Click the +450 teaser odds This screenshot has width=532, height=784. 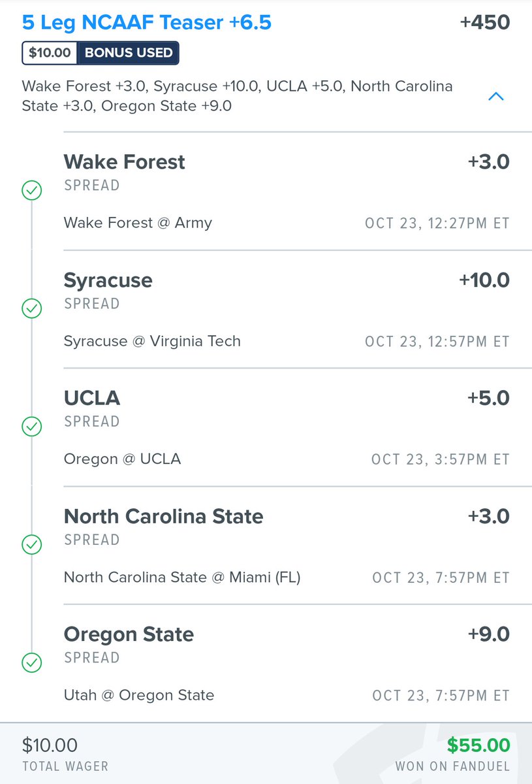pyautogui.click(x=484, y=22)
